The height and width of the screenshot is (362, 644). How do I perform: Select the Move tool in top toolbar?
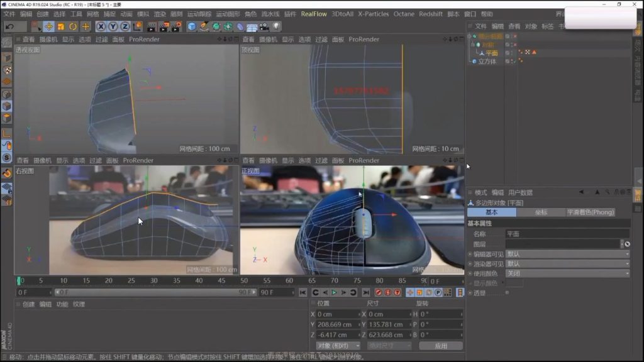pyautogui.click(x=48, y=26)
